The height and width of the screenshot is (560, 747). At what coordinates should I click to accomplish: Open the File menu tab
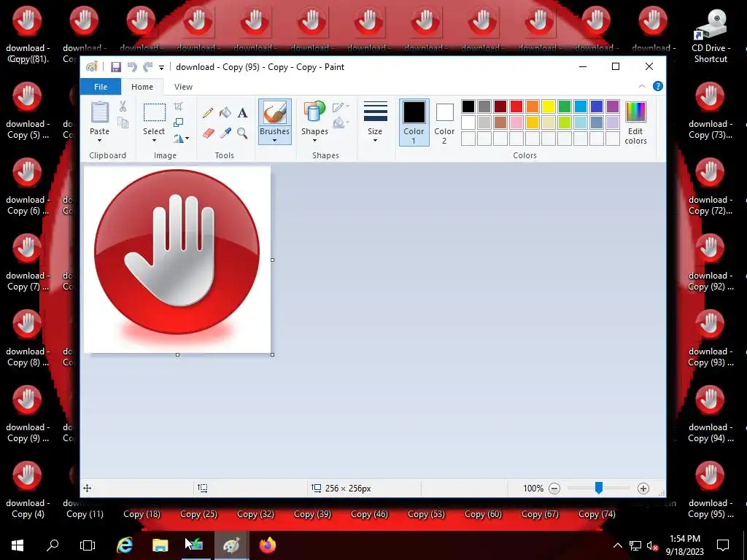tap(101, 87)
